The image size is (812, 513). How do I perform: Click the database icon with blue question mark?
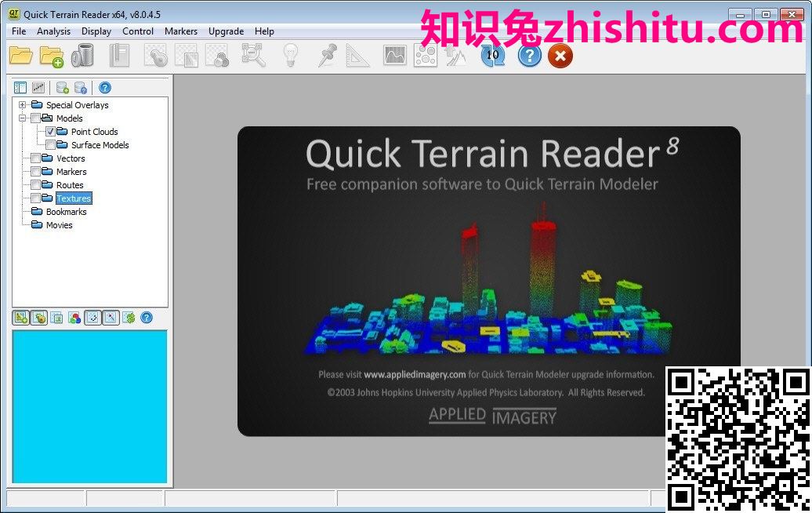tap(80, 88)
